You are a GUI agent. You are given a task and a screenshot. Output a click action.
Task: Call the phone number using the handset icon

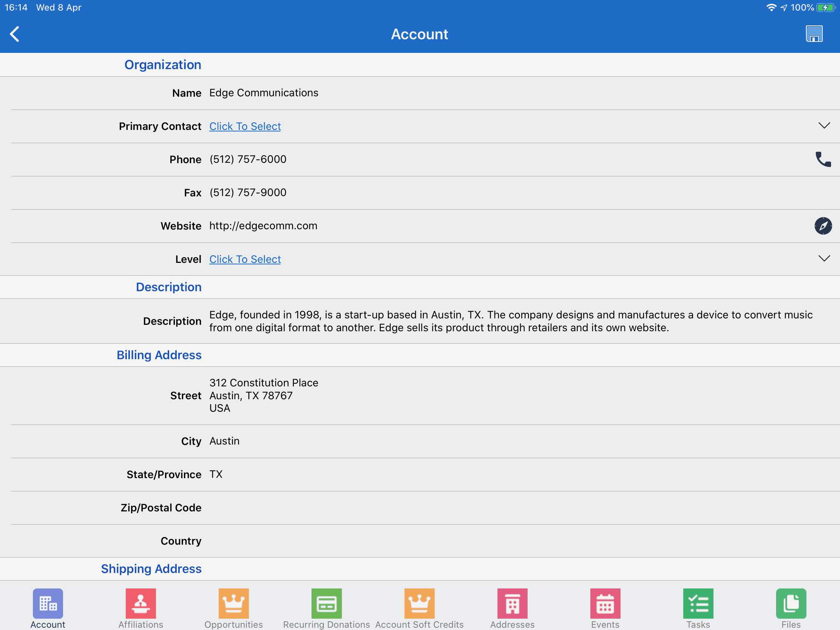click(x=823, y=159)
